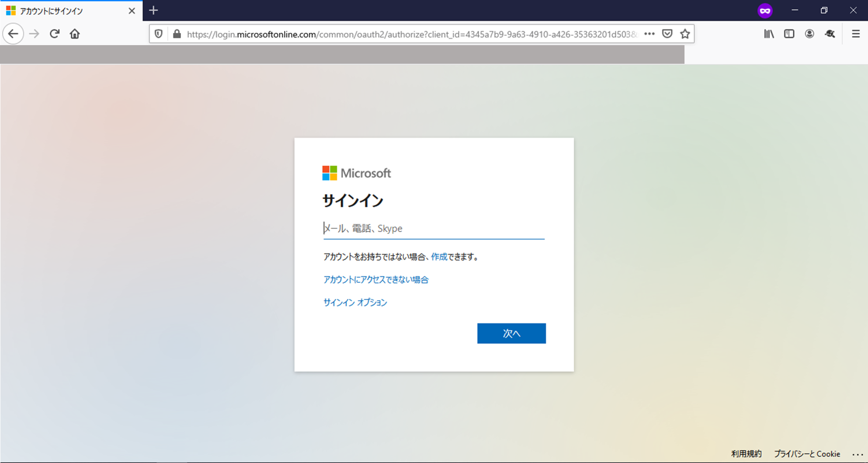Open the Firefox home page
Image resolution: width=868 pixels, height=463 pixels.
pyautogui.click(x=75, y=34)
